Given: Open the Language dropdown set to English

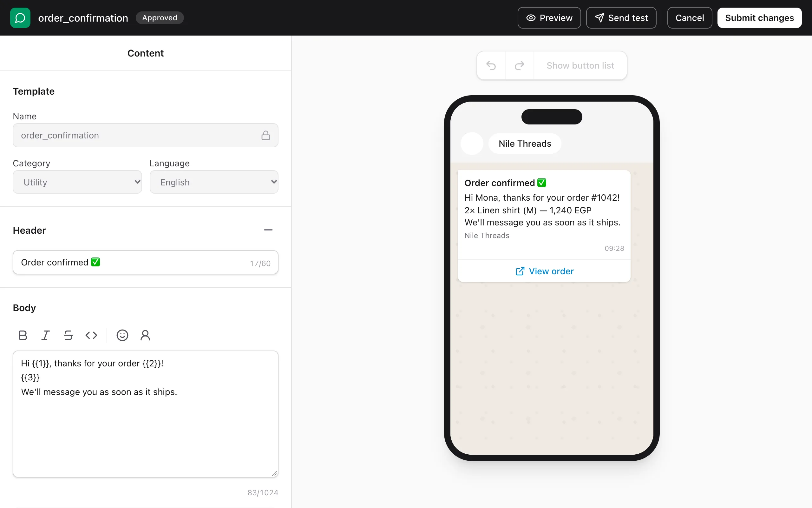Looking at the screenshot, I should (214, 182).
